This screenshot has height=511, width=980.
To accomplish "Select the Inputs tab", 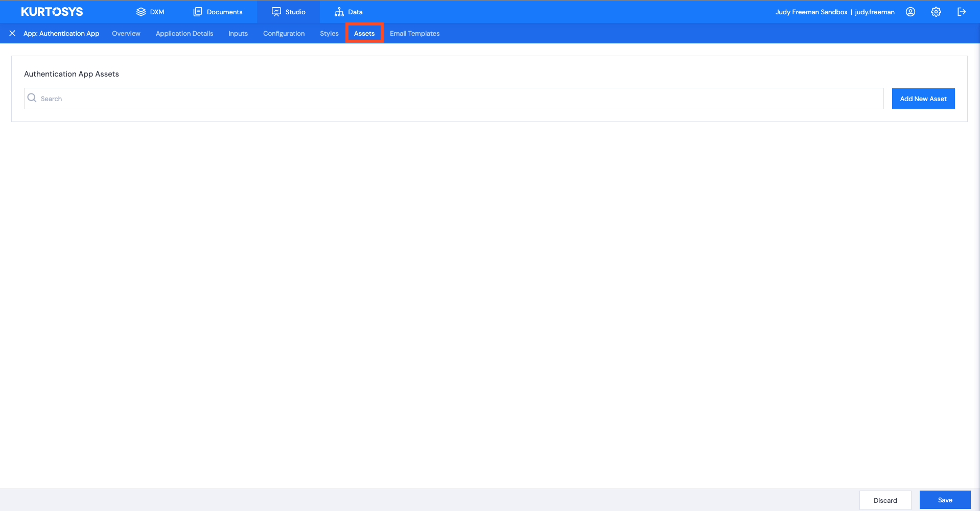I will point(238,33).
